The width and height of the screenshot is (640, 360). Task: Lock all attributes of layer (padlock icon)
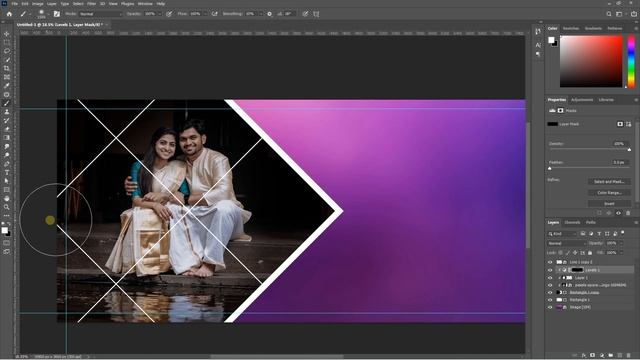tap(590, 253)
